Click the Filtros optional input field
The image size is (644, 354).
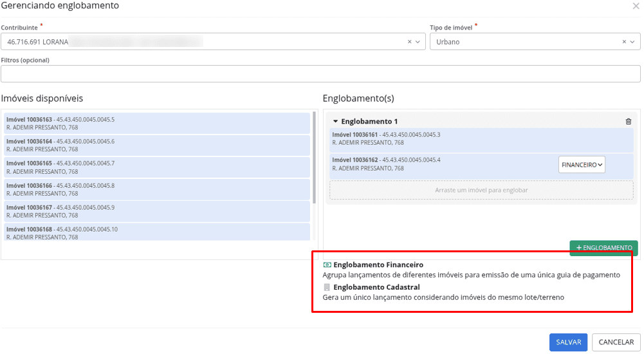tap(320, 74)
